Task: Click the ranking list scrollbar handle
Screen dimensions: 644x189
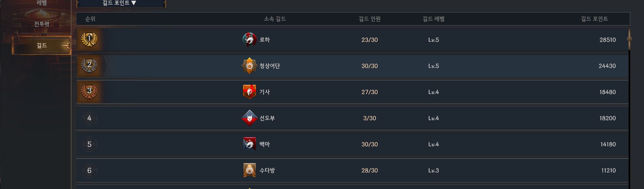Action: pos(630,39)
